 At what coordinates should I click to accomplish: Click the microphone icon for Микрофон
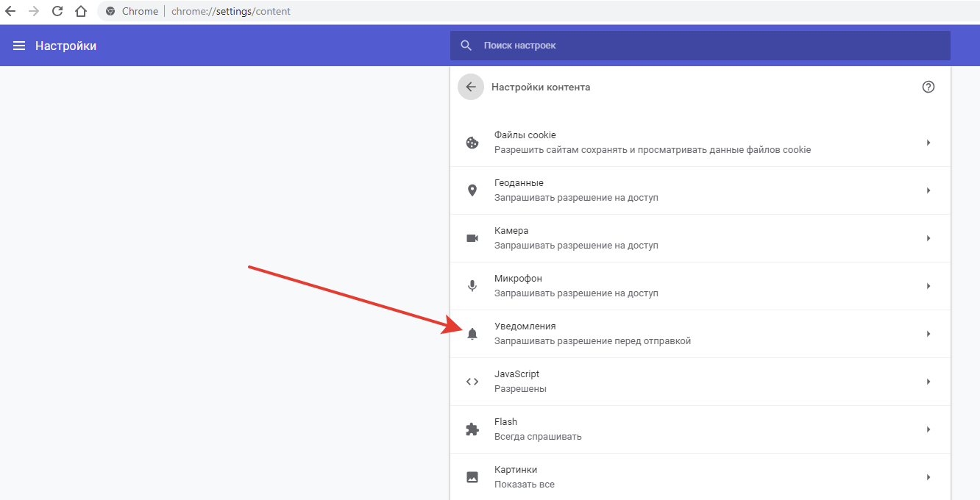click(x=472, y=286)
